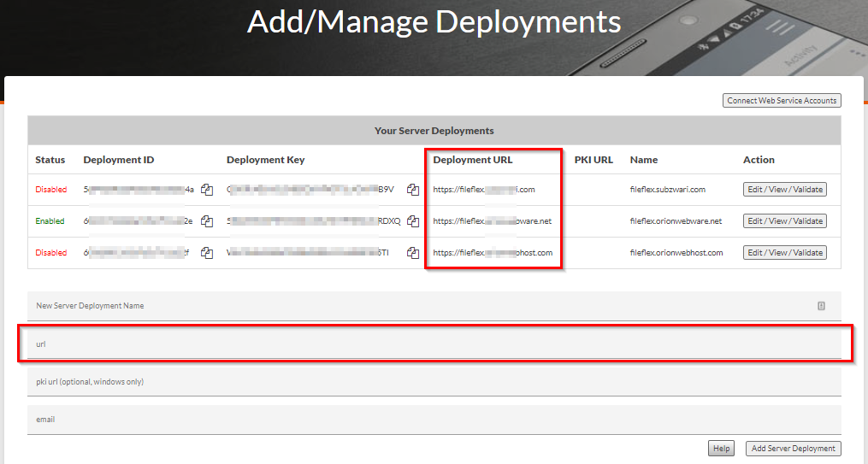Click deployment URL ending in host.com
The image size is (868, 464).
tap(493, 252)
